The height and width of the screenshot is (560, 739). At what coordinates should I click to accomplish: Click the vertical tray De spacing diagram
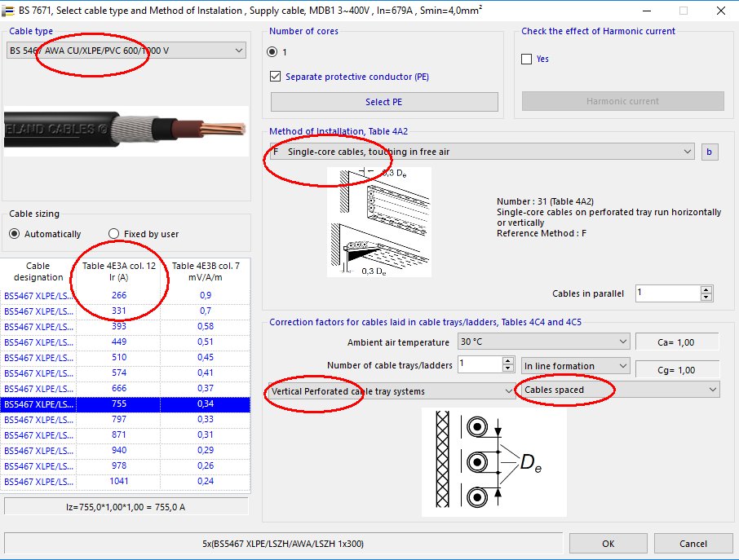pos(493,462)
